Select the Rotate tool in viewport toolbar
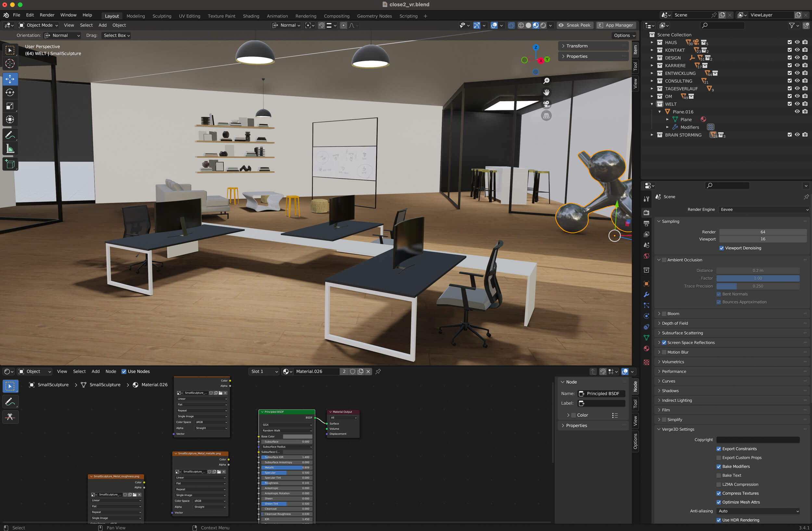Screen dimensions: 812x531 pyautogui.click(x=10, y=93)
